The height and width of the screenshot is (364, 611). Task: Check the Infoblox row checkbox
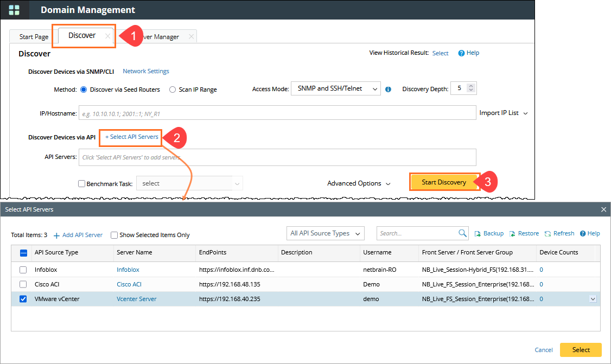(23, 270)
